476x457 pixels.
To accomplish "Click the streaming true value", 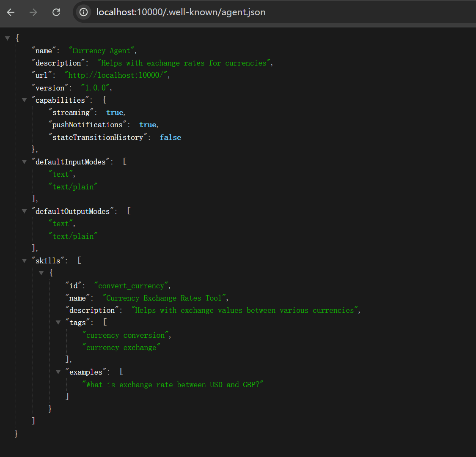I will pyautogui.click(x=115, y=112).
